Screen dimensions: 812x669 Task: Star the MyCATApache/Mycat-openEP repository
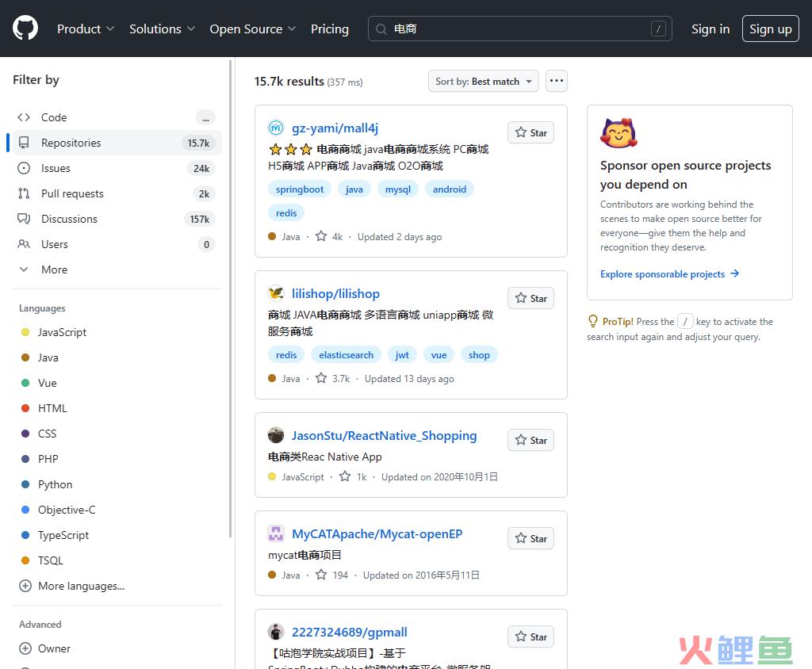[x=530, y=539]
